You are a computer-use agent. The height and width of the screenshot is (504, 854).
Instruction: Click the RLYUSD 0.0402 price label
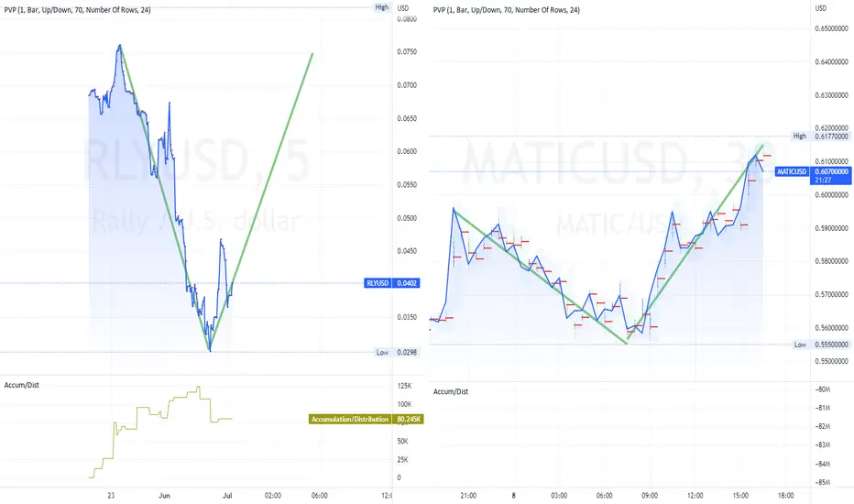[392, 283]
